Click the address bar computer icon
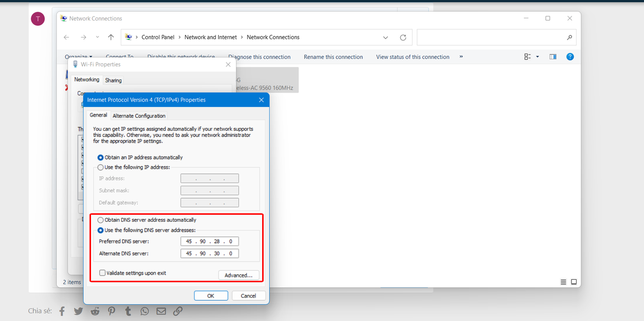Screen dimensions: 644x321 coord(128,37)
